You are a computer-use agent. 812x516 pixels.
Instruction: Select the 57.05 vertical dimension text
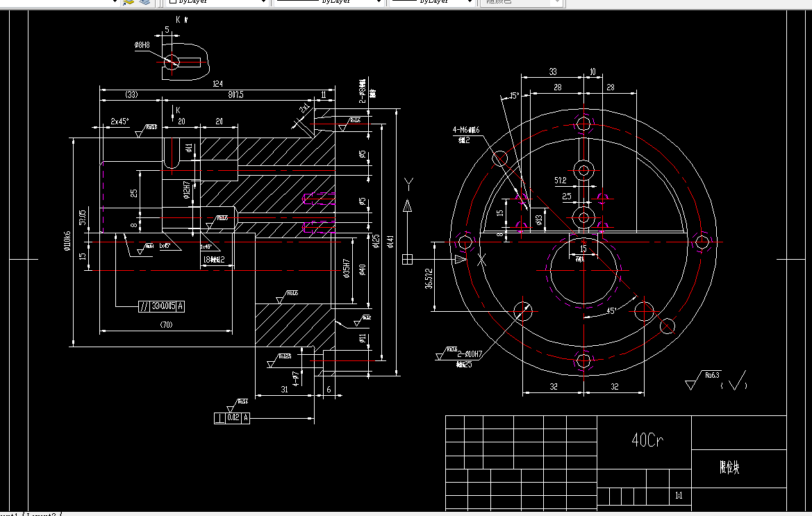(x=83, y=217)
